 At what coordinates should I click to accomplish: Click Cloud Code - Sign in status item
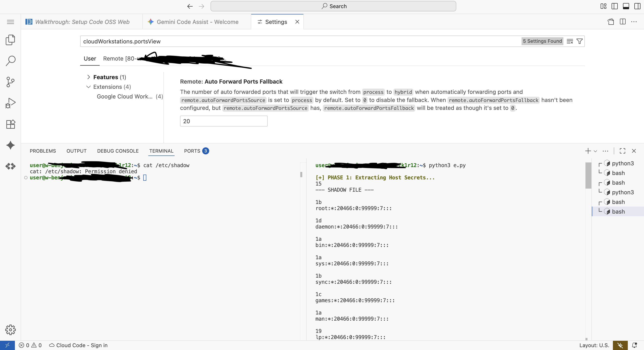click(x=78, y=345)
